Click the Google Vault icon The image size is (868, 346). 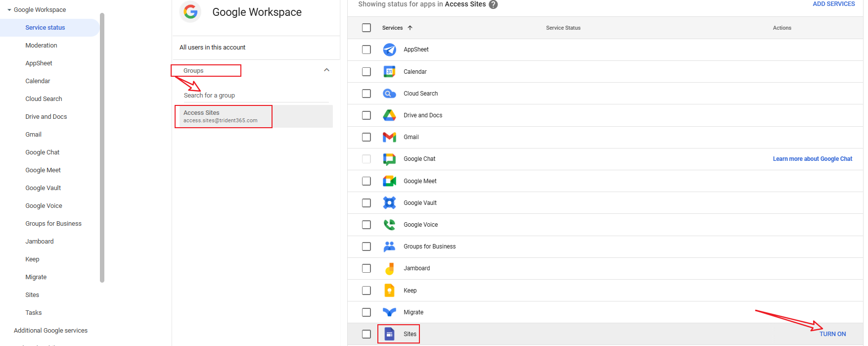389,203
